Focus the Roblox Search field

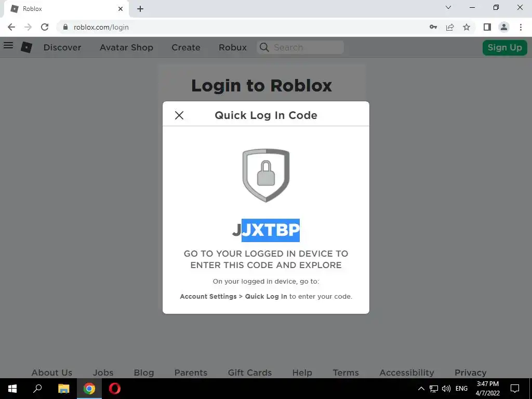click(x=301, y=47)
